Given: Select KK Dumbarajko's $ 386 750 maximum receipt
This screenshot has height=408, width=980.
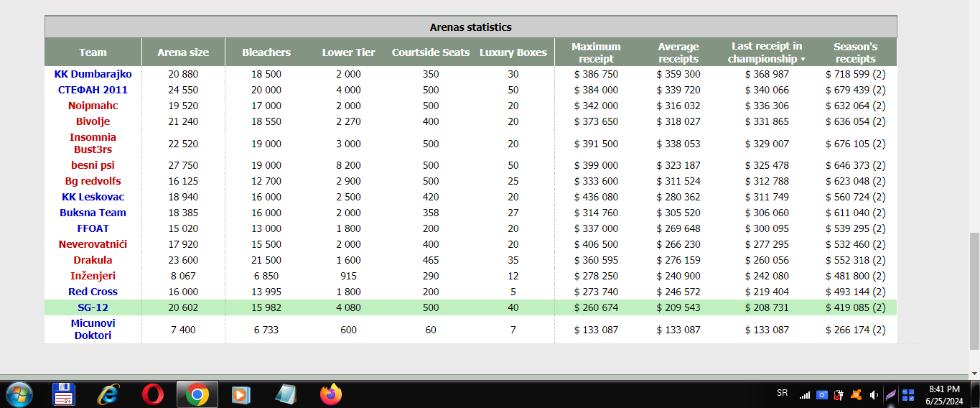Looking at the screenshot, I should click(596, 74).
